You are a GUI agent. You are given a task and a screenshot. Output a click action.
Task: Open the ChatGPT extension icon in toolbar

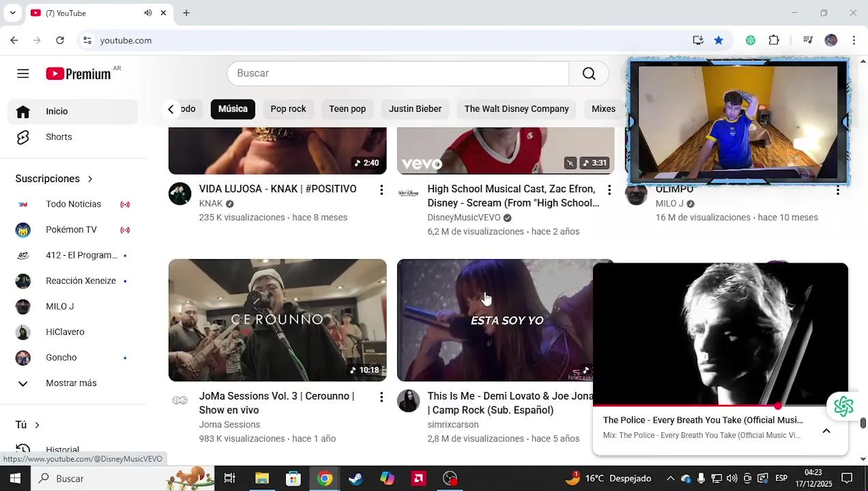click(751, 40)
